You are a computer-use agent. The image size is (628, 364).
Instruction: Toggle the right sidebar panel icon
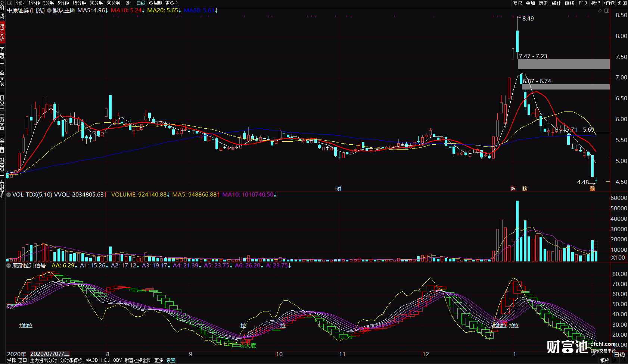607,10
